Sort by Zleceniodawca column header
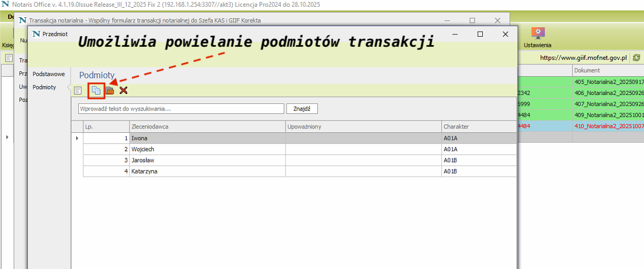This screenshot has width=644, height=269. tap(207, 127)
